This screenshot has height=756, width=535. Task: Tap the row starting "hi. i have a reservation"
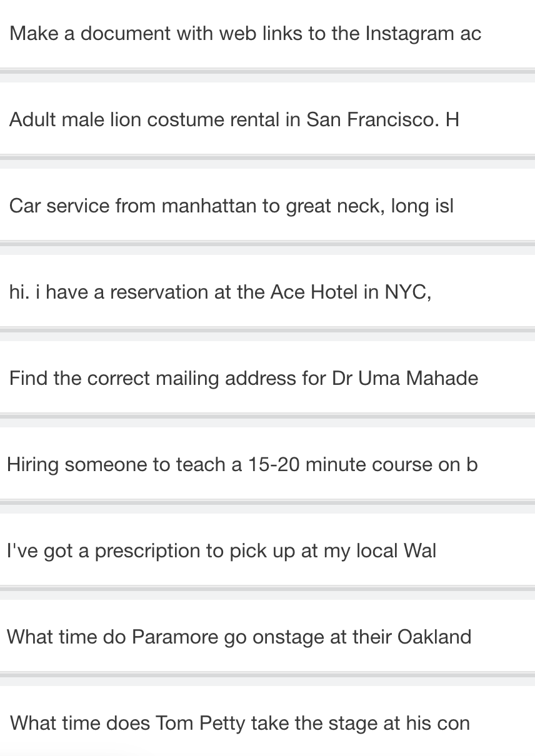(x=220, y=292)
